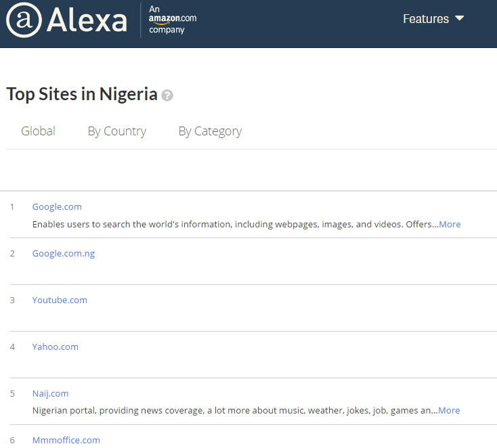Click the Naij.com Nigerian portal description

click(x=235, y=410)
